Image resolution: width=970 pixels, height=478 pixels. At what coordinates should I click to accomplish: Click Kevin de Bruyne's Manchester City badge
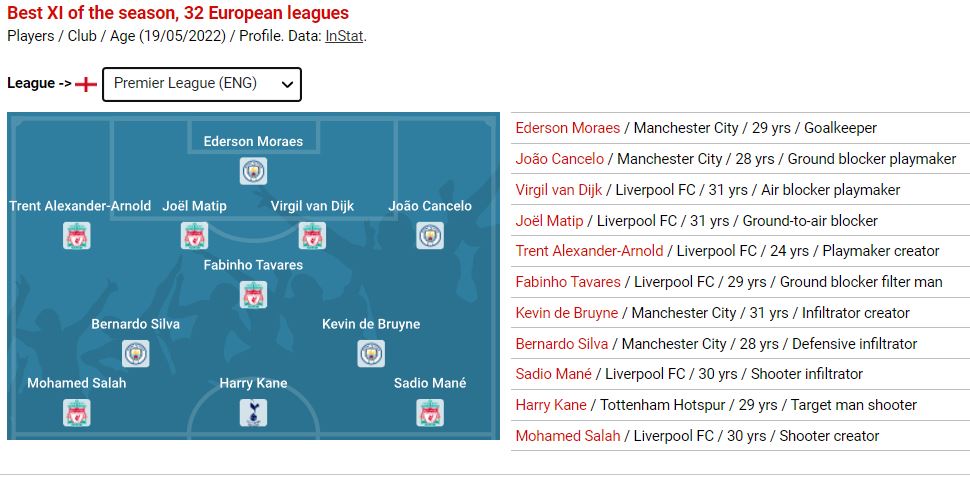[371, 354]
